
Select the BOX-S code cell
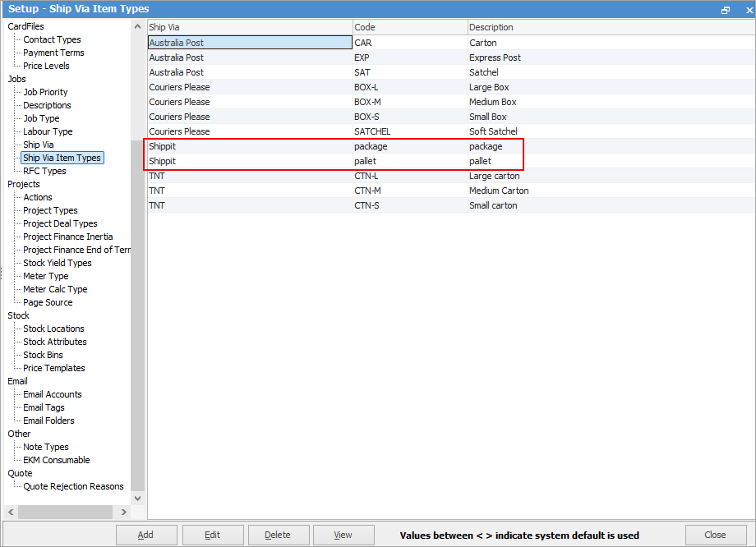coord(410,117)
